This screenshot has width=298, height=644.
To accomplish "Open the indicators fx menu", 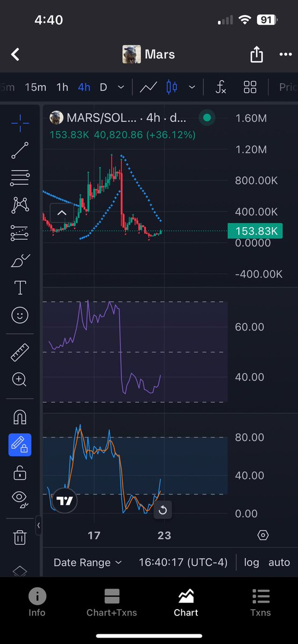I will point(221,87).
